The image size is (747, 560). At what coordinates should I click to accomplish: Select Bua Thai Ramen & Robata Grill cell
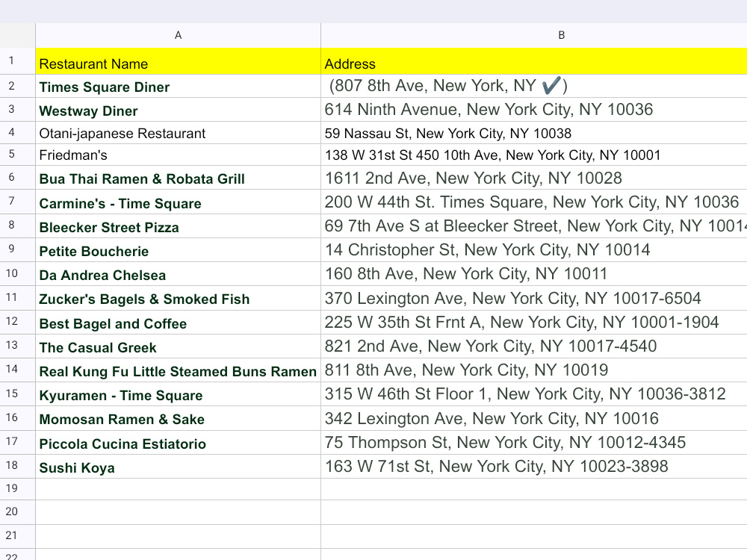pyautogui.click(x=179, y=178)
